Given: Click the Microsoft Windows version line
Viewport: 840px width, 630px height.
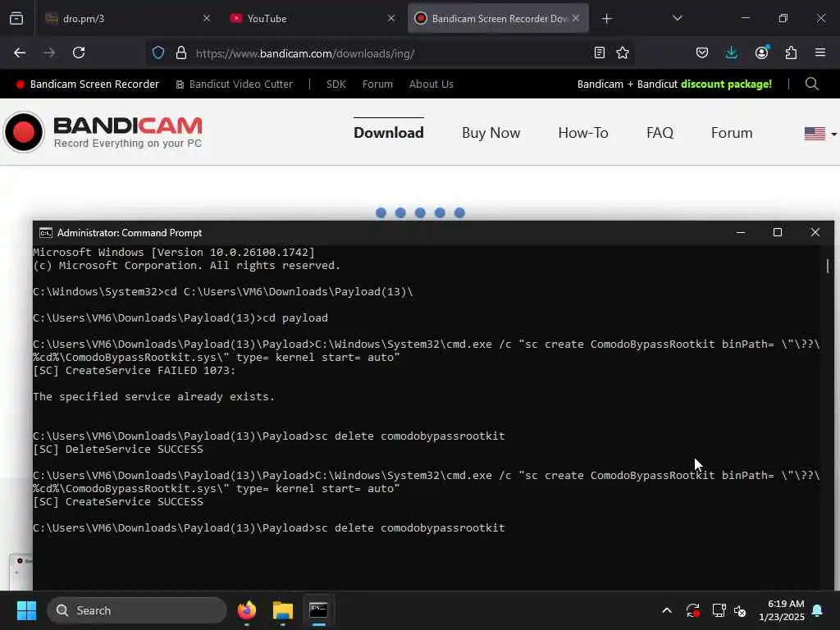Looking at the screenshot, I should coord(174,252).
